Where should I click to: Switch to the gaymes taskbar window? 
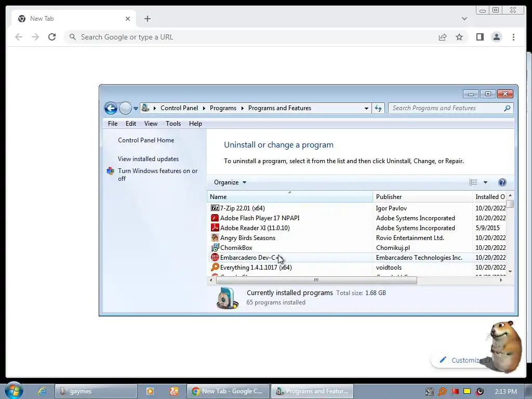(x=96, y=391)
